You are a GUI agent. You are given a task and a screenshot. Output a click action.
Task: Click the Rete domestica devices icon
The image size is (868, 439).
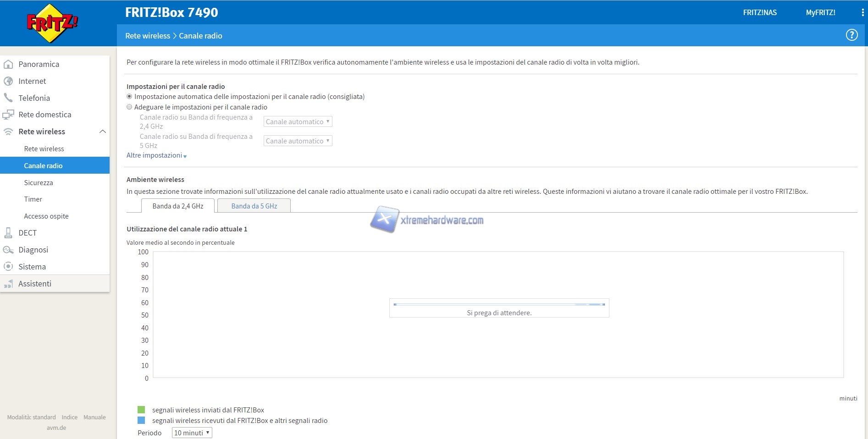[x=8, y=115]
